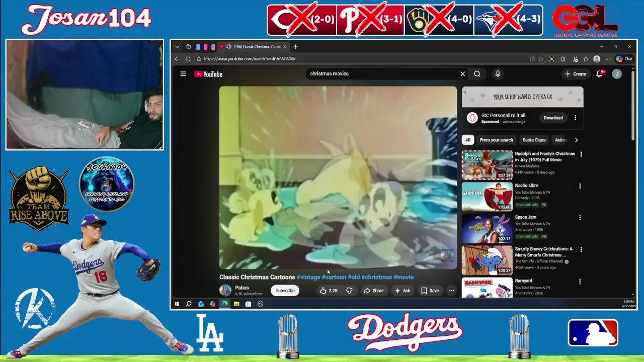Open more options for Nacho Libre

click(x=580, y=186)
